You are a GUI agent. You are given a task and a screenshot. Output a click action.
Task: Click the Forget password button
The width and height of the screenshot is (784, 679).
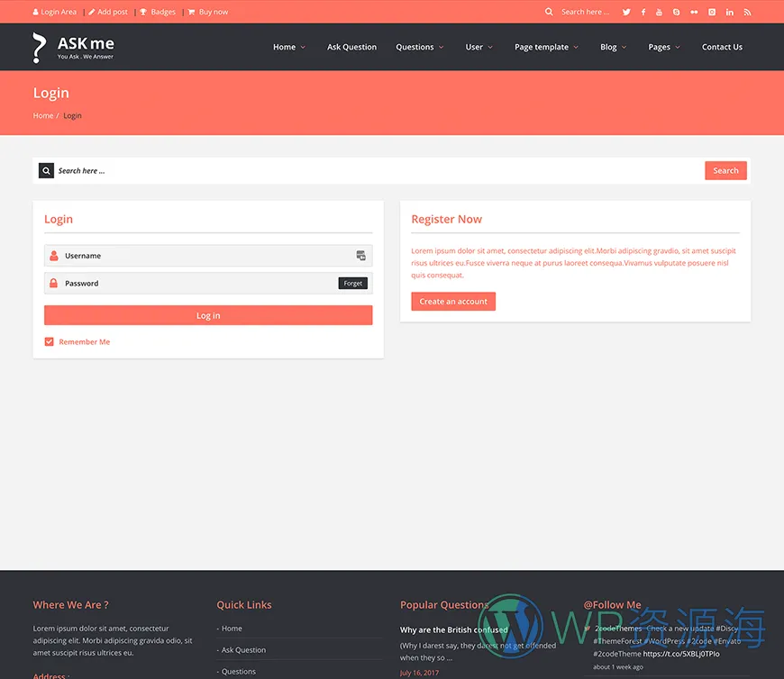(x=353, y=284)
